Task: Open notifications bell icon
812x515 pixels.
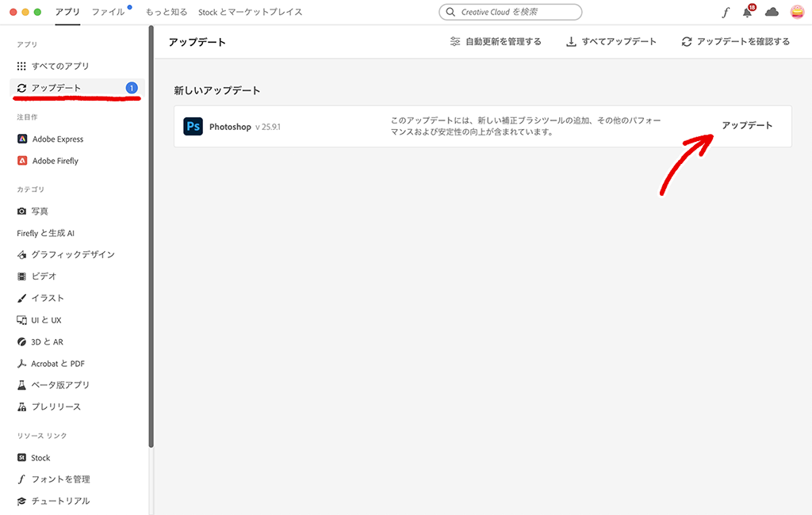Action: [747, 13]
